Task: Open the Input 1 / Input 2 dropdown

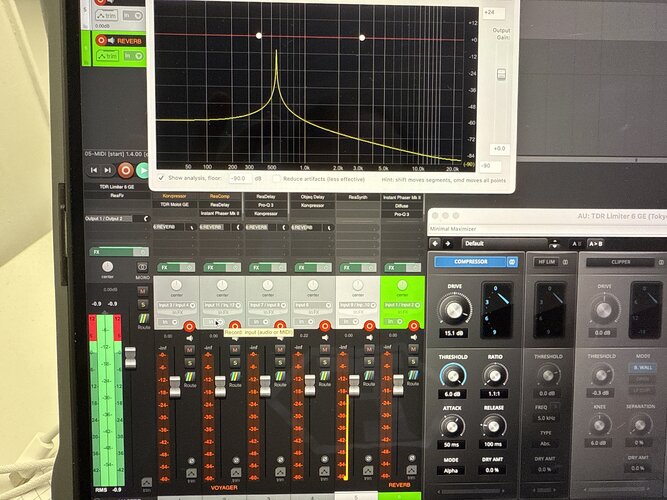Action: click(x=402, y=305)
